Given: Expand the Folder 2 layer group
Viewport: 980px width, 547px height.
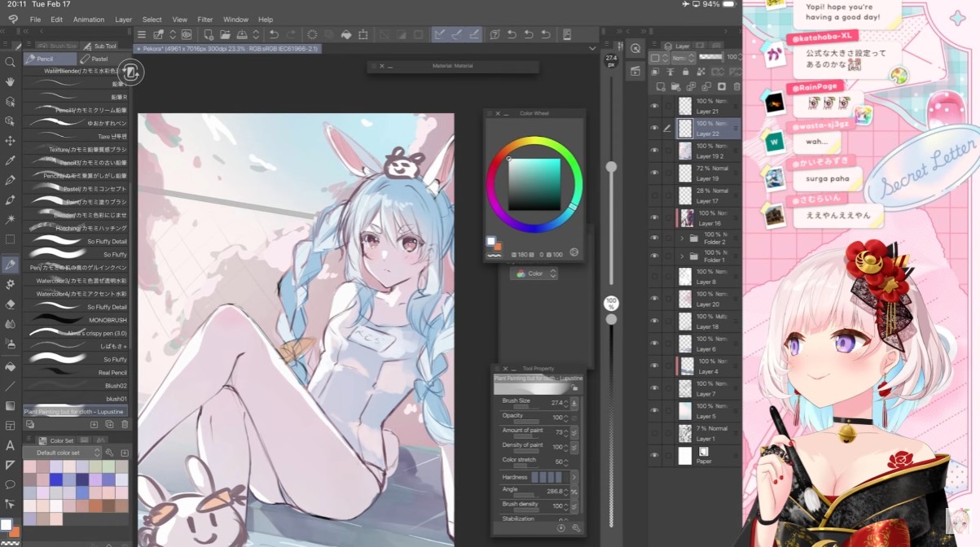Looking at the screenshot, I should pos(682,238).
